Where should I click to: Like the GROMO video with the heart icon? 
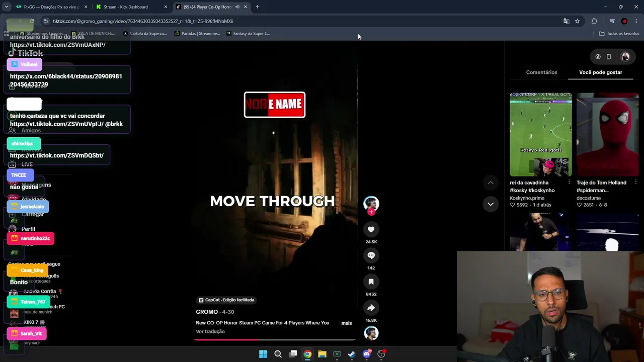371,229
